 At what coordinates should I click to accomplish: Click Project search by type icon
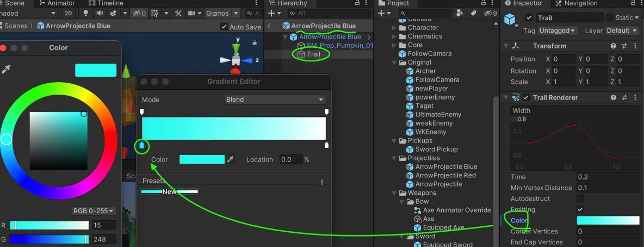click(460, 13)
